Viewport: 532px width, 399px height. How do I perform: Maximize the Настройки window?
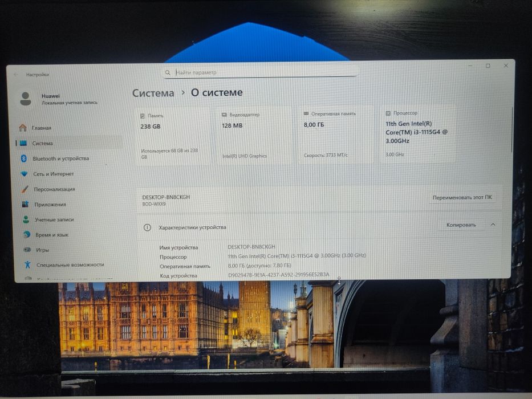click(488, 66)
